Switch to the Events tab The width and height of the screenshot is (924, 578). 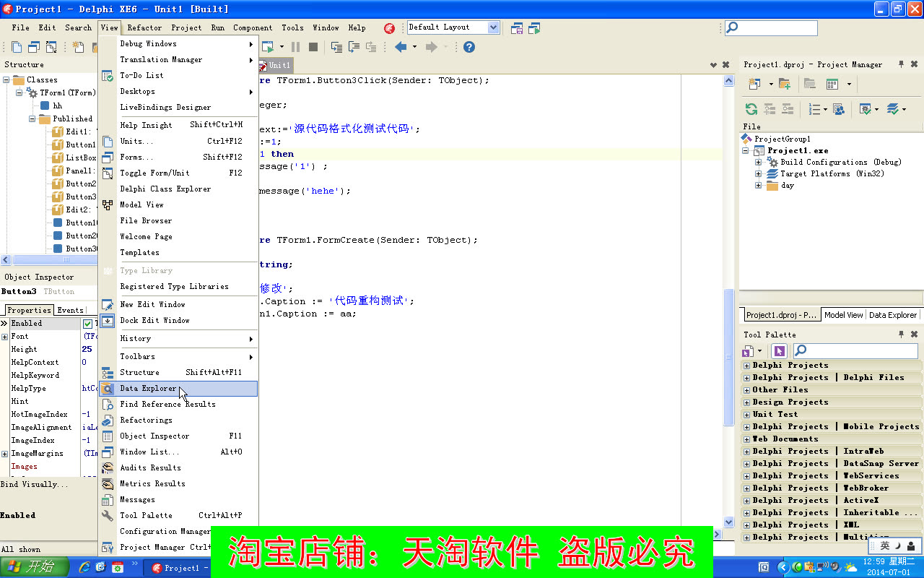click(70, 311)
